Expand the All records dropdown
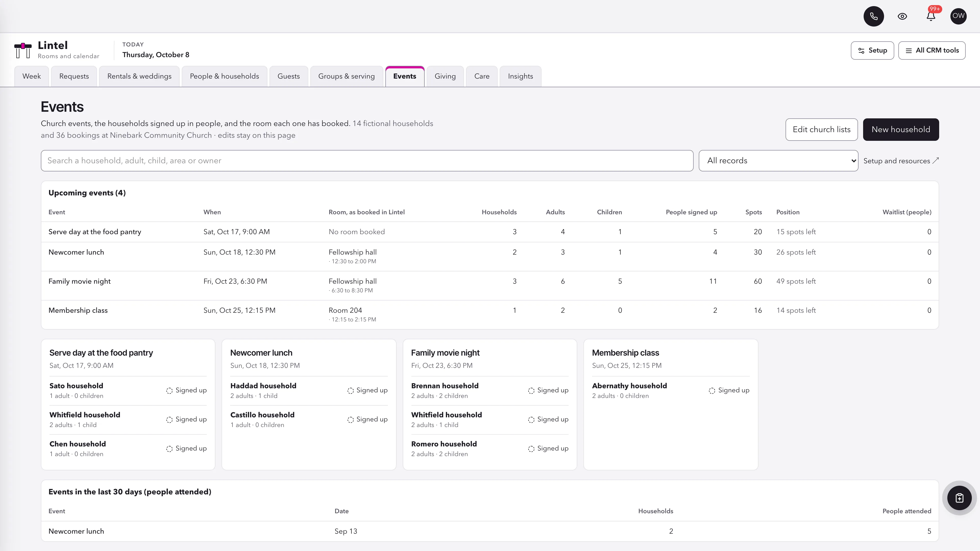The height and width of the screenshot is (551, 980). 778,161
